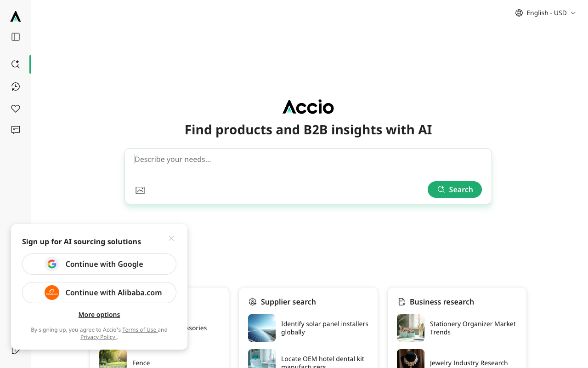Open the solar panel installers thumbnail
This screenshot has width=588, height=368.
(x=261, y=328)
